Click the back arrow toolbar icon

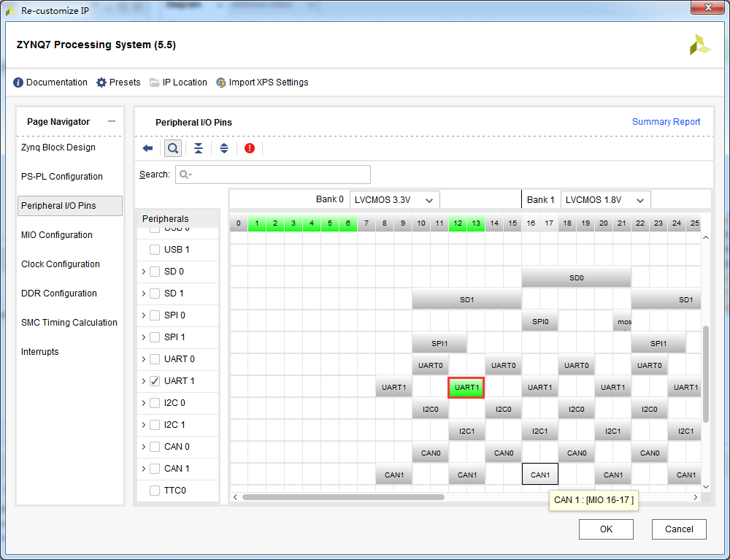147,148
